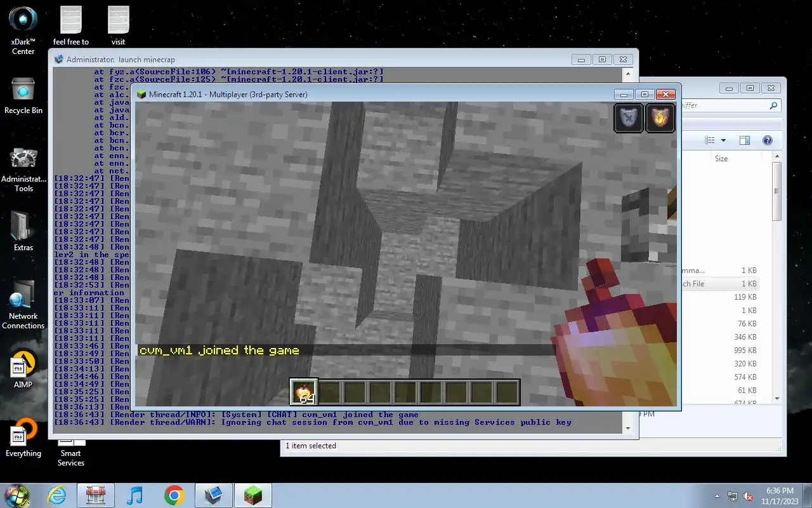Click the 'Ignoring chat session' console log line

(312, 422)
